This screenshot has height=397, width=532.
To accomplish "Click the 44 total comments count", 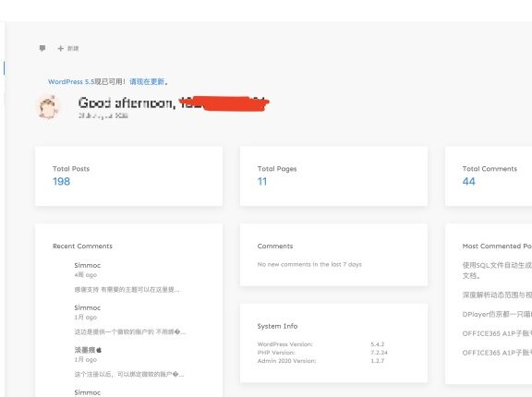I will coord(469,181).
